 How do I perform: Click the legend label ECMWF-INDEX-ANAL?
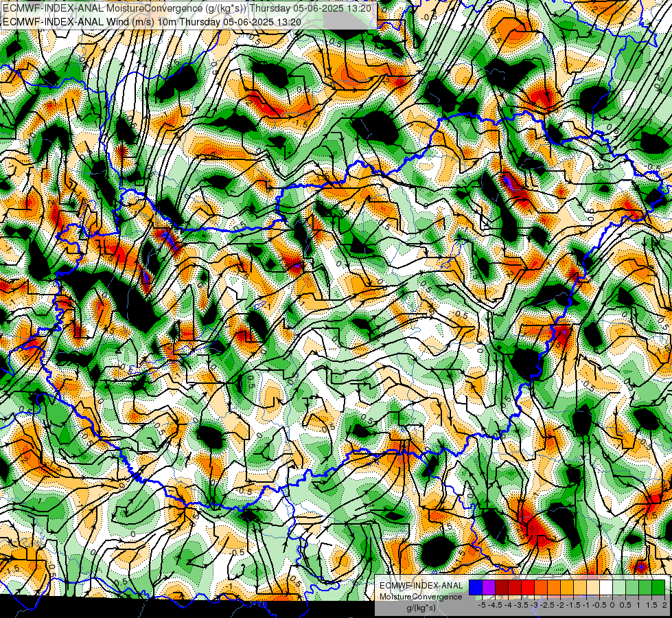coord(421,586)
